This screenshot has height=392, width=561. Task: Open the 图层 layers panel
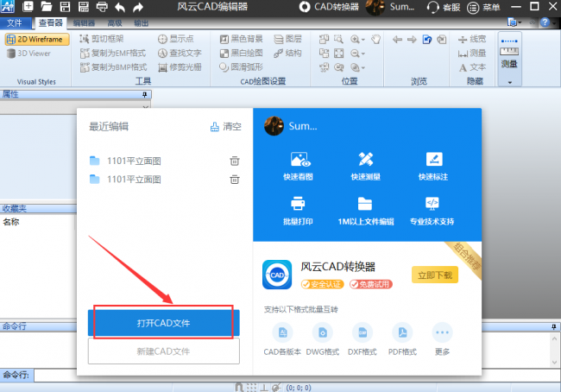287,39
